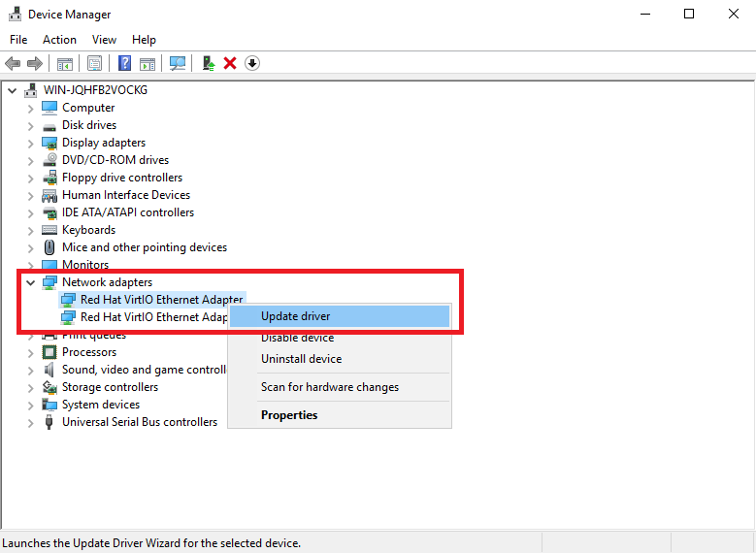Select the Keyboards label
Image resolution: width=756 pixels, height=553 pixels.
click(88, 230)
